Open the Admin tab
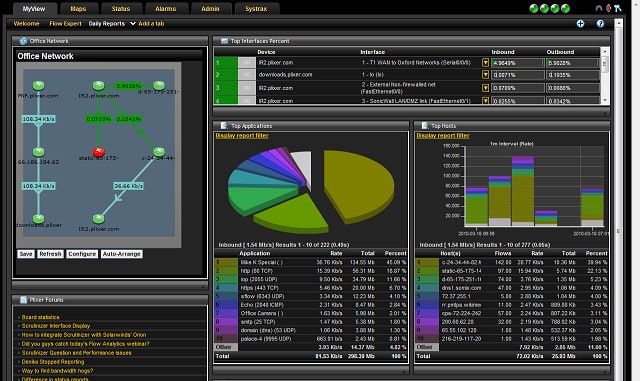Screen dimensions: 640x381 [x=210, y=9]
